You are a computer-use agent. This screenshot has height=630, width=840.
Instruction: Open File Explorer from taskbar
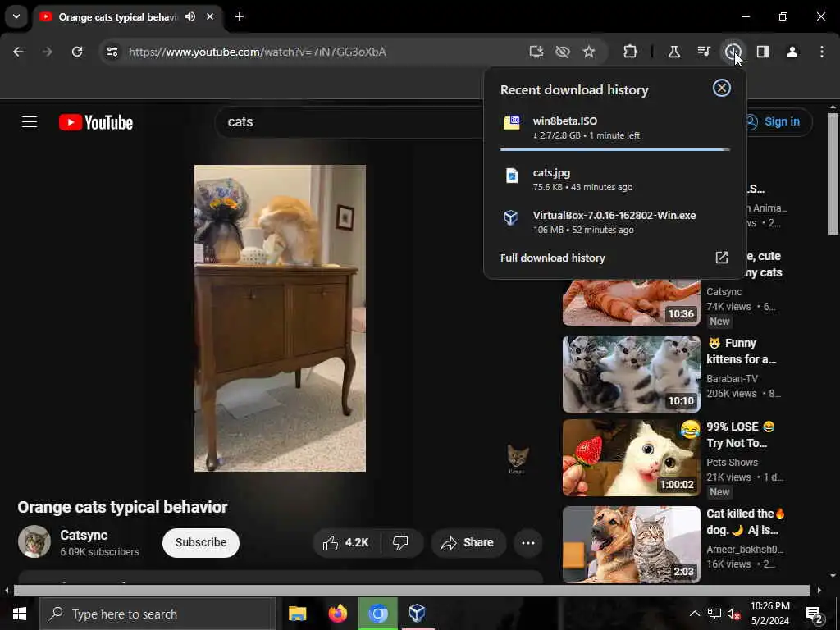297,614
